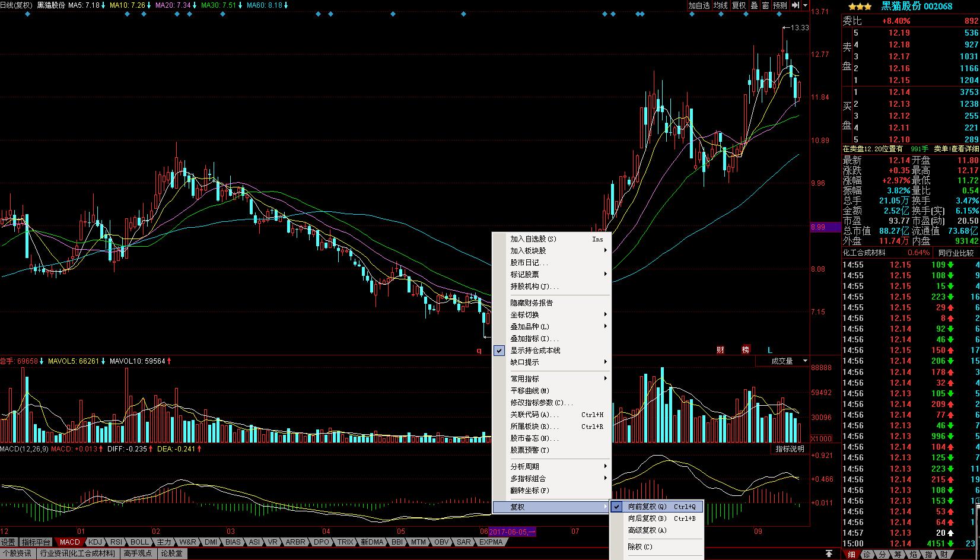
Task: Click the three gold stars rating icon
Action: pyautogui.click(x=860, y=6)
